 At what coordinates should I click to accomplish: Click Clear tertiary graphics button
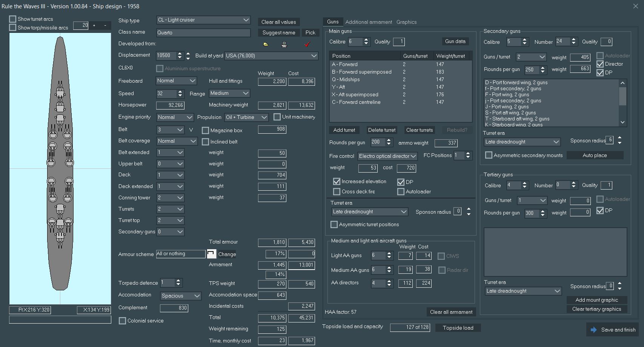point(597,309)
